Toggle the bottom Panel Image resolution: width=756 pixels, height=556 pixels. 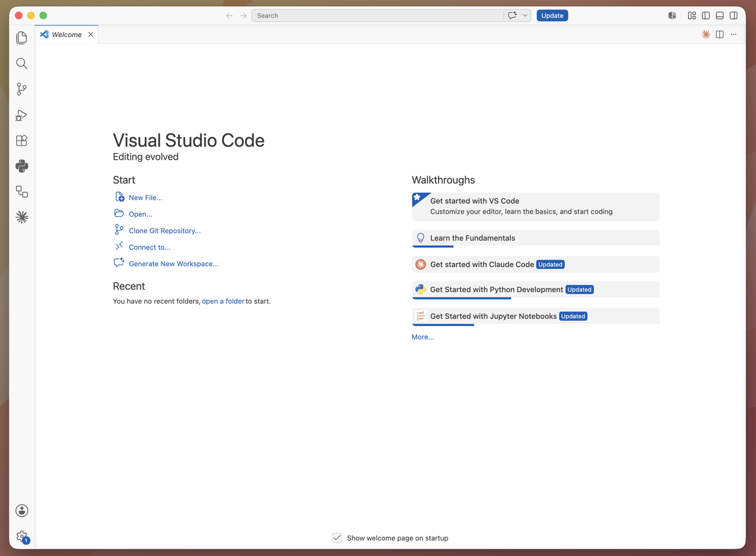(x=720, y=16)
